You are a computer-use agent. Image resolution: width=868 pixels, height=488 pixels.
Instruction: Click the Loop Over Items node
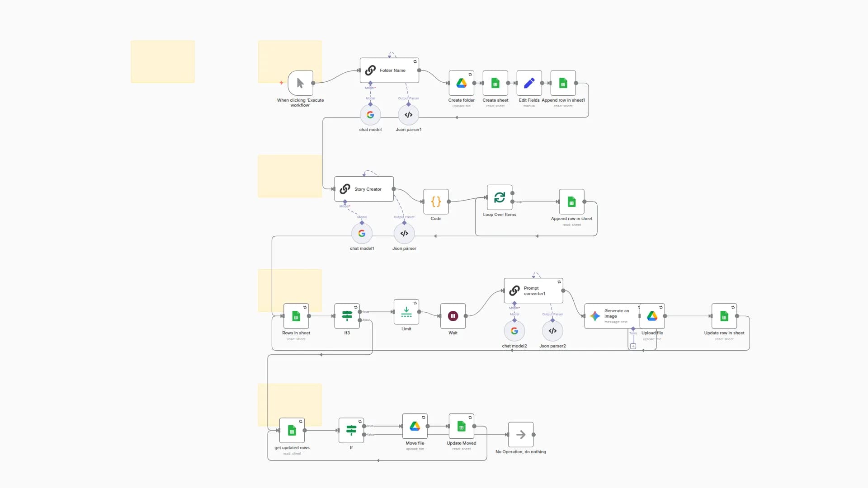500,197
